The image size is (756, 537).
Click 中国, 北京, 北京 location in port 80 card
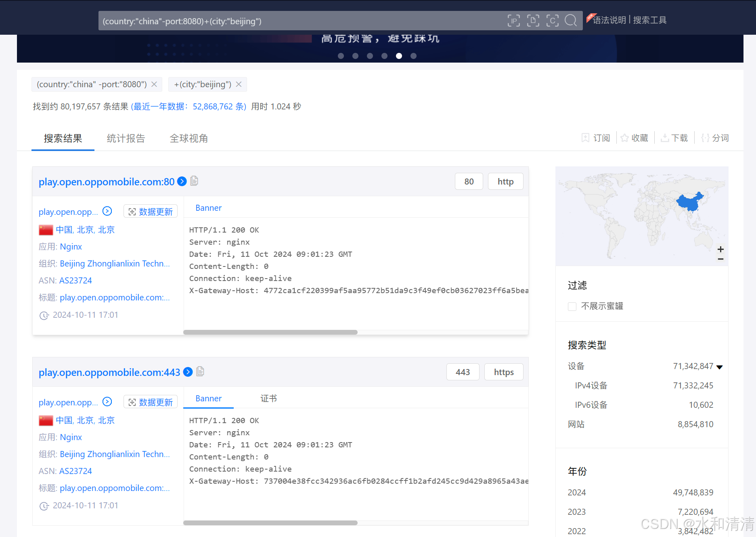pos(85,230)
